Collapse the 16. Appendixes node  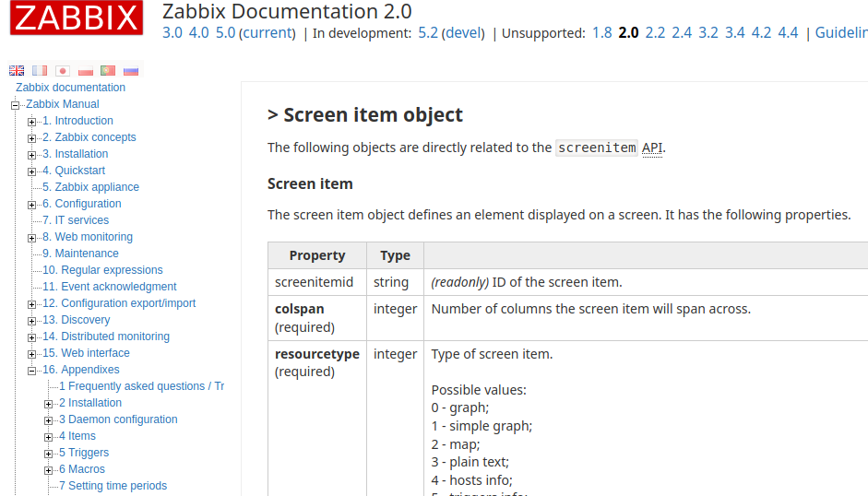[x=32, y=371]
